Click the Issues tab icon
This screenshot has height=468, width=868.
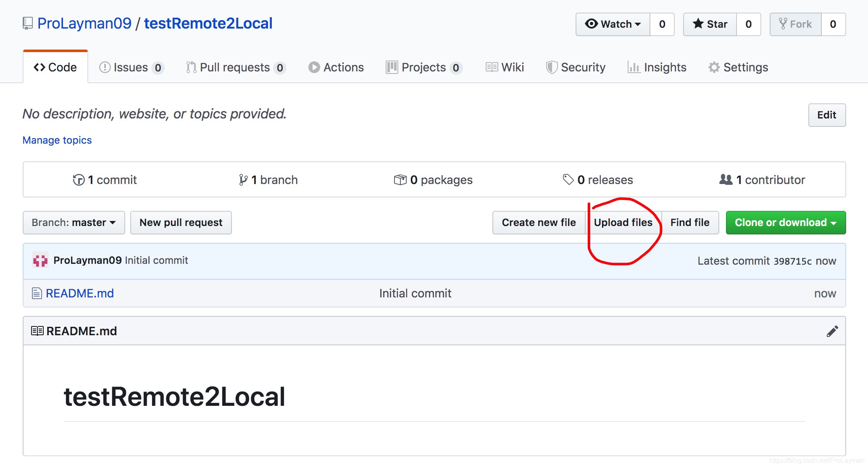click(105, 68)
